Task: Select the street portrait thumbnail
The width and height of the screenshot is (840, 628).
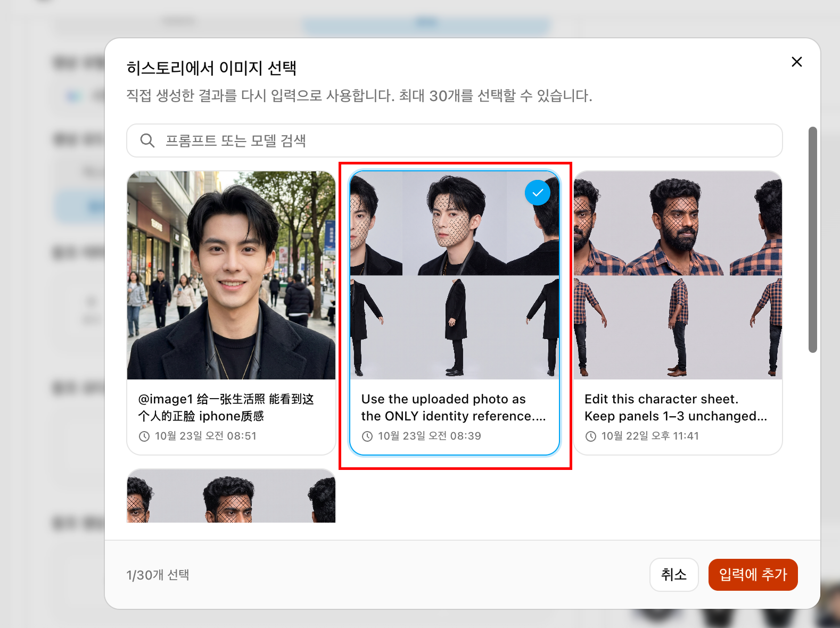Action: click(231, 275)
